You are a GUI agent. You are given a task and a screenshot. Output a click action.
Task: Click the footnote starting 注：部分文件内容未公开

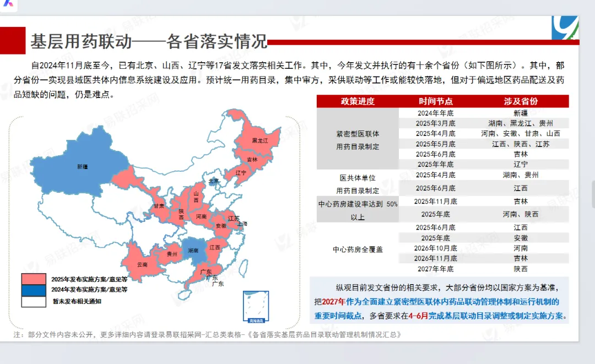tap(208, 335)
